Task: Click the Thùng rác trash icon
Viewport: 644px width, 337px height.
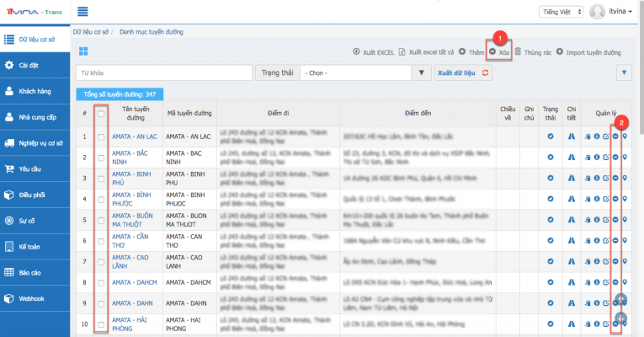Action: click(518, 52)
